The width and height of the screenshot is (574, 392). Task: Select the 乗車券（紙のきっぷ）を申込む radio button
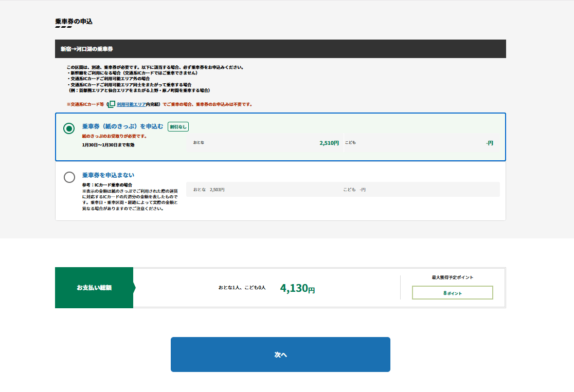coord(69,128)
